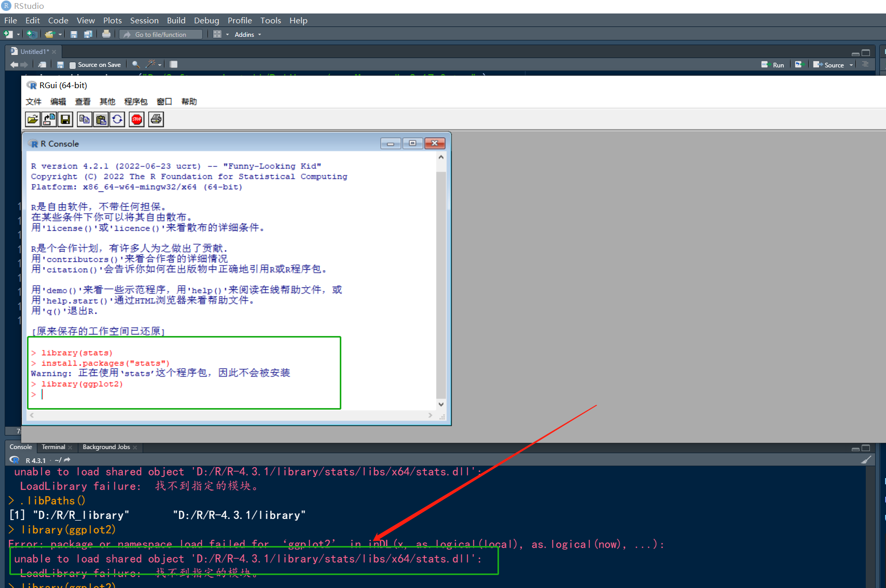The width and height of the screenshot is (886, 588).
Task: Open the Tools menu
Action: pyautogui.click(x=270, y=20)
